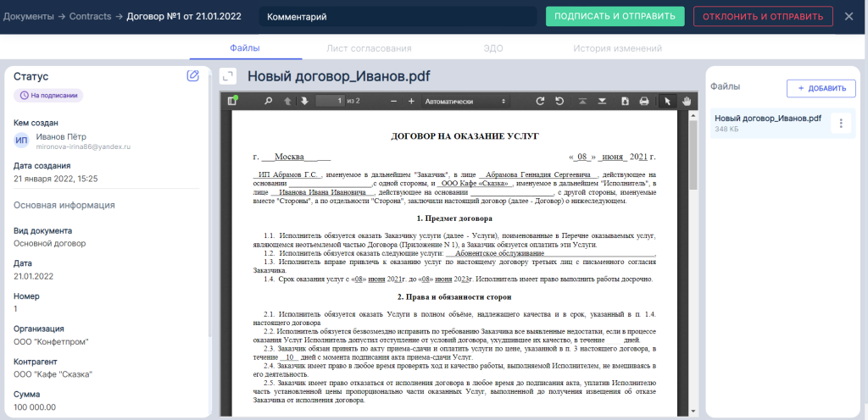Jump to the first page
The width and height of the screenshot is (868, 420).
(583, 101)
